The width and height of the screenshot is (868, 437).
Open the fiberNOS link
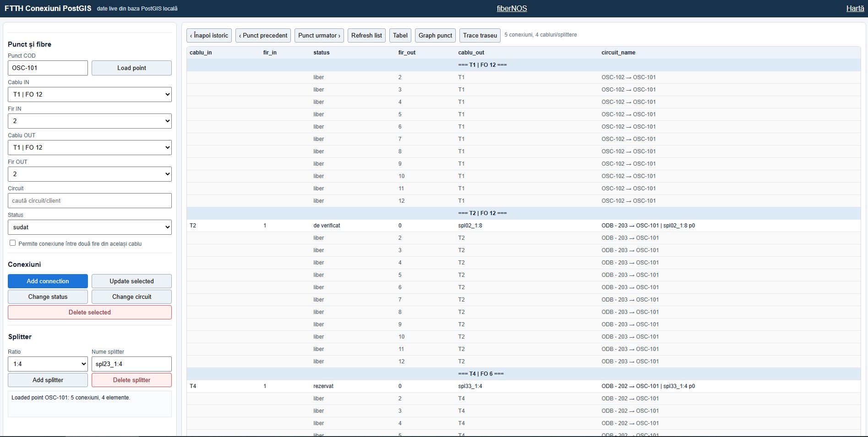pos(512,8)
